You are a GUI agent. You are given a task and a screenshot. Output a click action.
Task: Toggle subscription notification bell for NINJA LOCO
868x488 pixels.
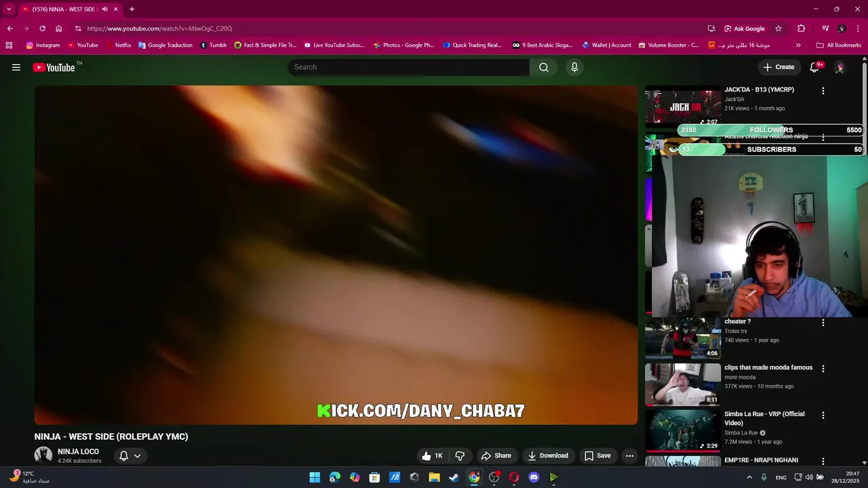pos(130,455)
